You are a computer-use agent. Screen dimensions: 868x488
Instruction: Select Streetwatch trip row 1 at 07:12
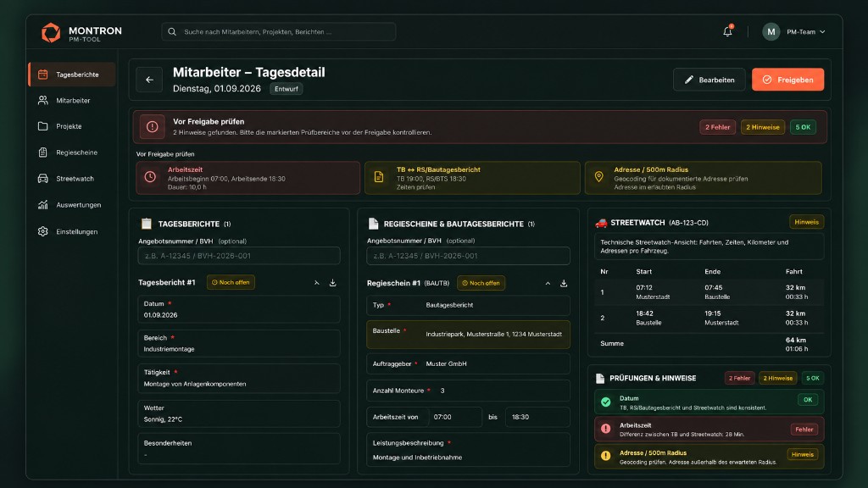tap(709, 292)
